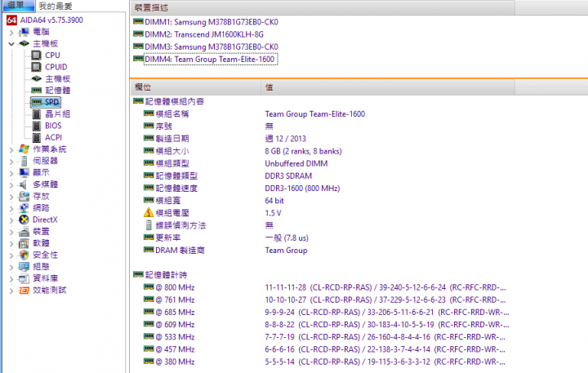Click the 效能測試 benchmark icon
This screenshot has height=373, width=588.
tap(24, 290)
